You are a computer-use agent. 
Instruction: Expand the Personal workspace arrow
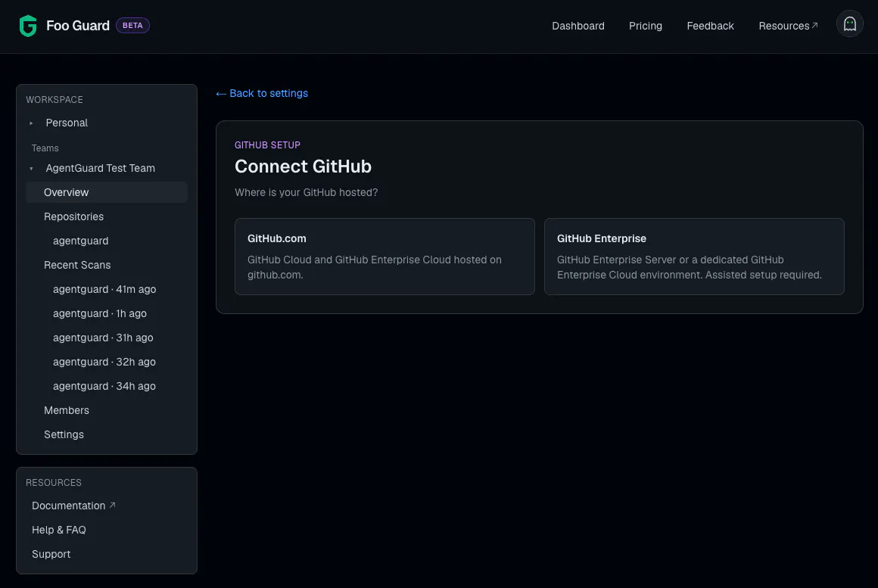(x=31, y=123)
